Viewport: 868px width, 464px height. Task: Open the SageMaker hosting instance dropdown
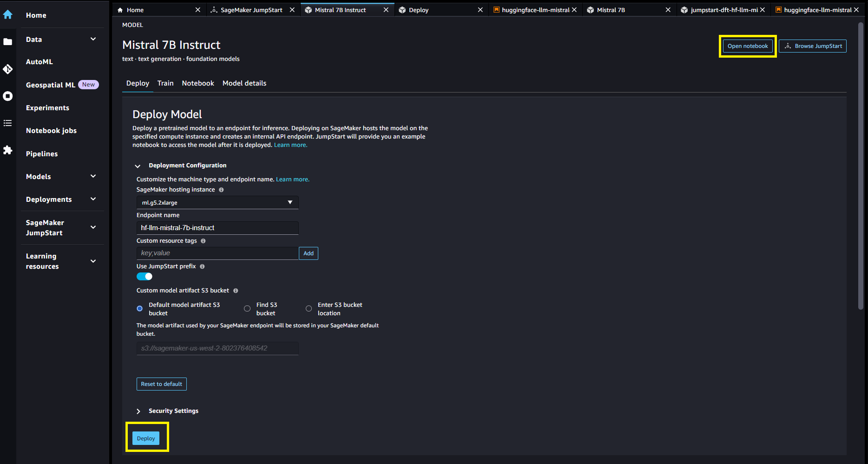217,203
